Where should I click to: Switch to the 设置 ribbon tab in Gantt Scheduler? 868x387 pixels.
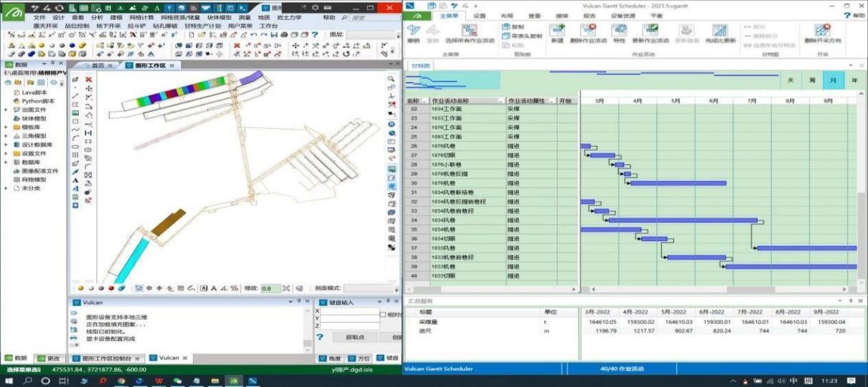click(x=479, y=15)
